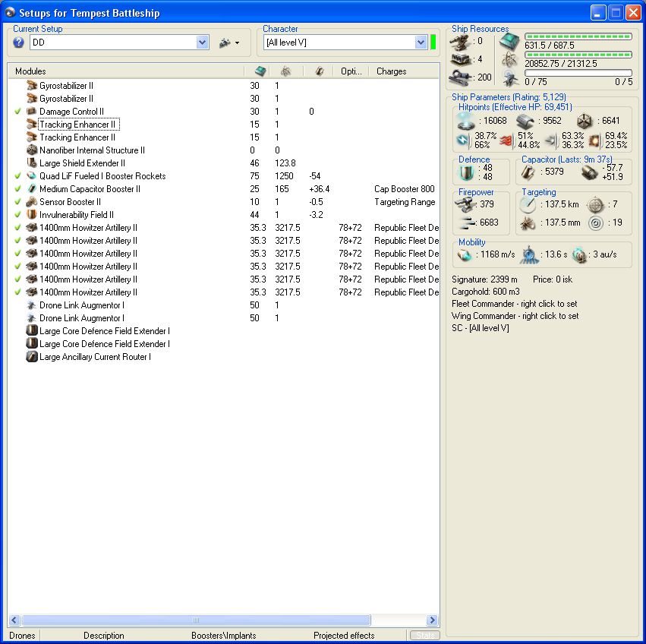Click the targeting range icon showing 137.5 km
Image resolution: width=646 pixels, height=644 pixels.
click(528, 204)
